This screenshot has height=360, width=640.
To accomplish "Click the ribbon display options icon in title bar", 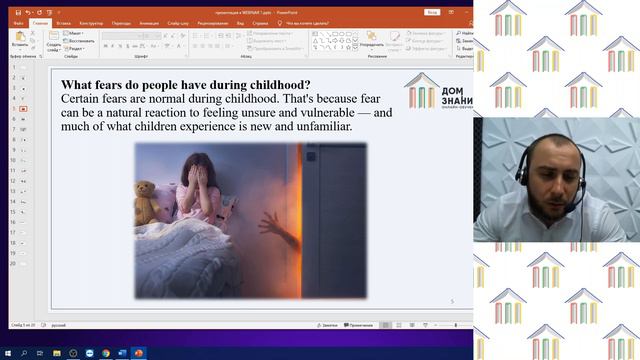I will 451,12.
